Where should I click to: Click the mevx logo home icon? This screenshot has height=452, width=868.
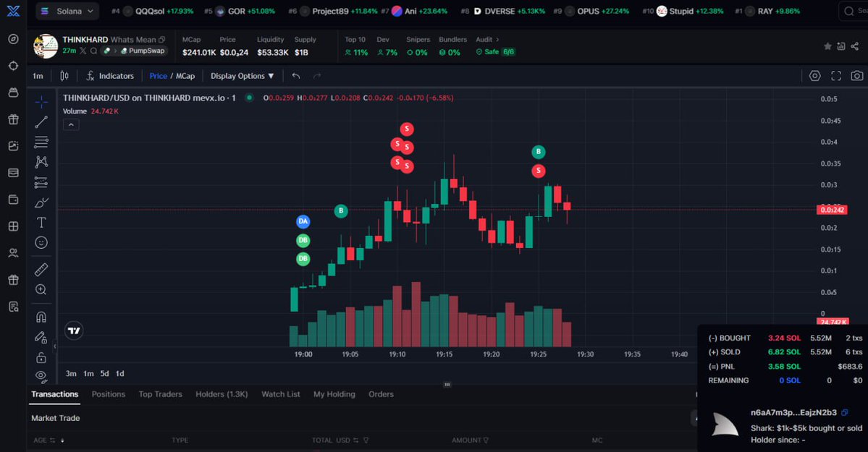tap(13, 11)
